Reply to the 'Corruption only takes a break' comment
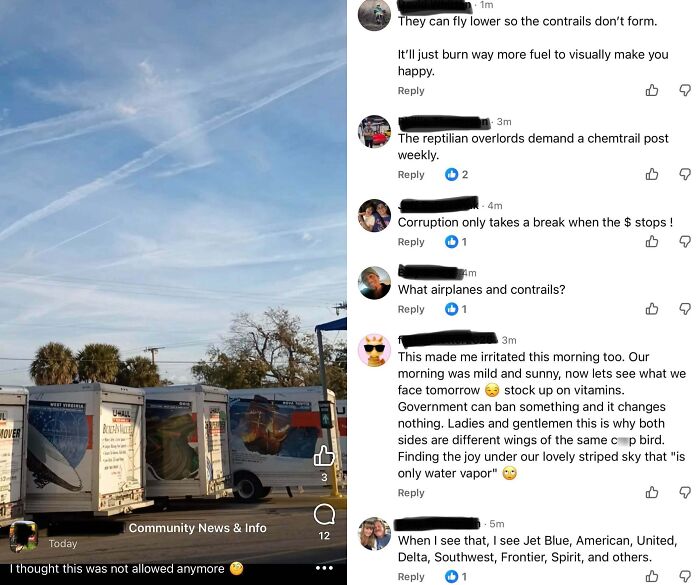Screen dimensions: 700x585 click(411, 242)
